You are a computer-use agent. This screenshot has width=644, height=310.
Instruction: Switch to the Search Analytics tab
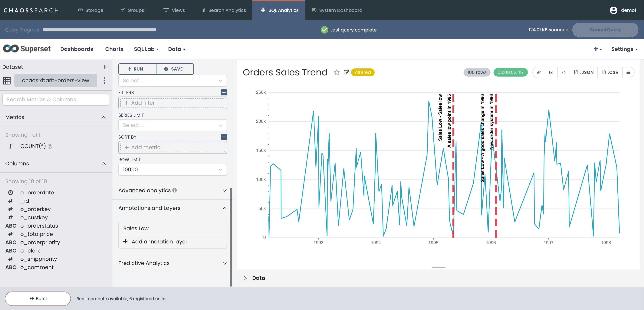click(x=224, y=10)
